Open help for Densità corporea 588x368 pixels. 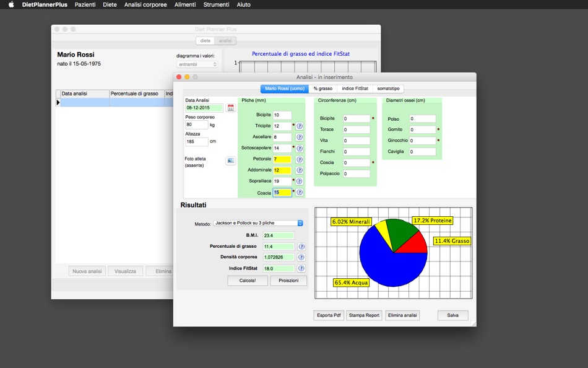pos(301,257)
